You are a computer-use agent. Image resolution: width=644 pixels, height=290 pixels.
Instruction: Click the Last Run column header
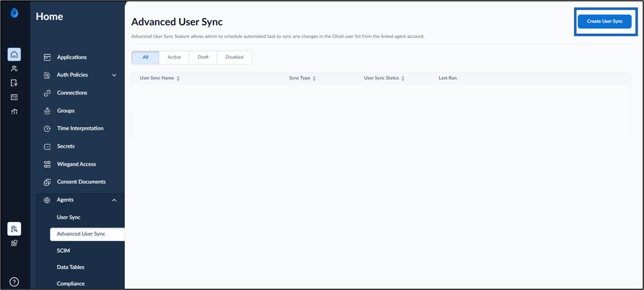448,78
